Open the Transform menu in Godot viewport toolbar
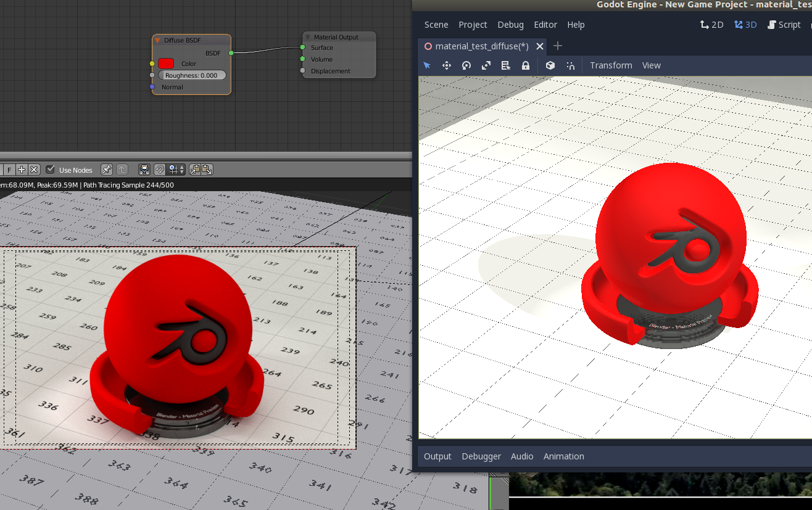Image resolution: width=812 pixels, height=510 pixels. pyautogui.click(x=611, y=65)
